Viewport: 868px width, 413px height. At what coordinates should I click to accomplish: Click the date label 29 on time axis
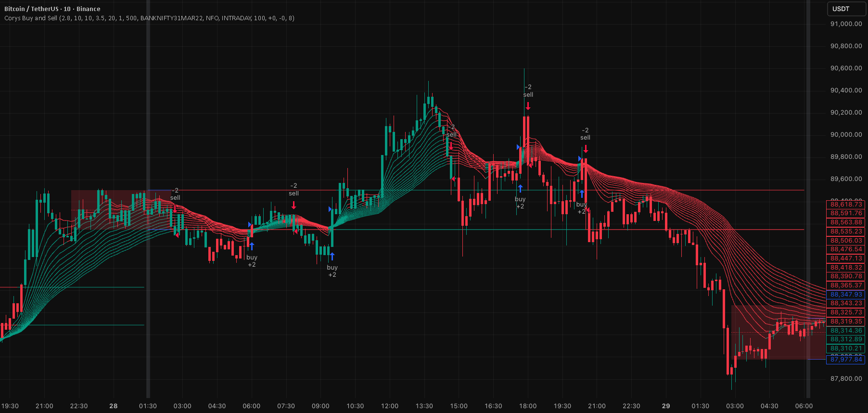666,406
